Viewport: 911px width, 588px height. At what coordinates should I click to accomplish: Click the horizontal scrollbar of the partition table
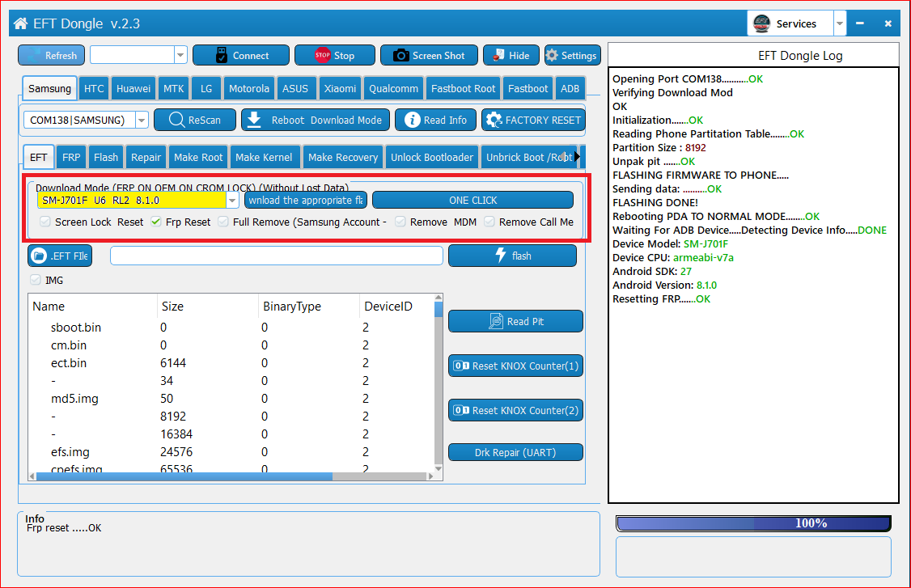[184, 476]
